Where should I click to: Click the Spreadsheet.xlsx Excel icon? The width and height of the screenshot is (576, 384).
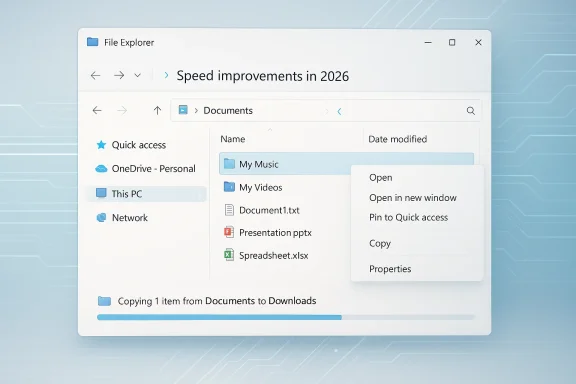[x=229, y=255]
